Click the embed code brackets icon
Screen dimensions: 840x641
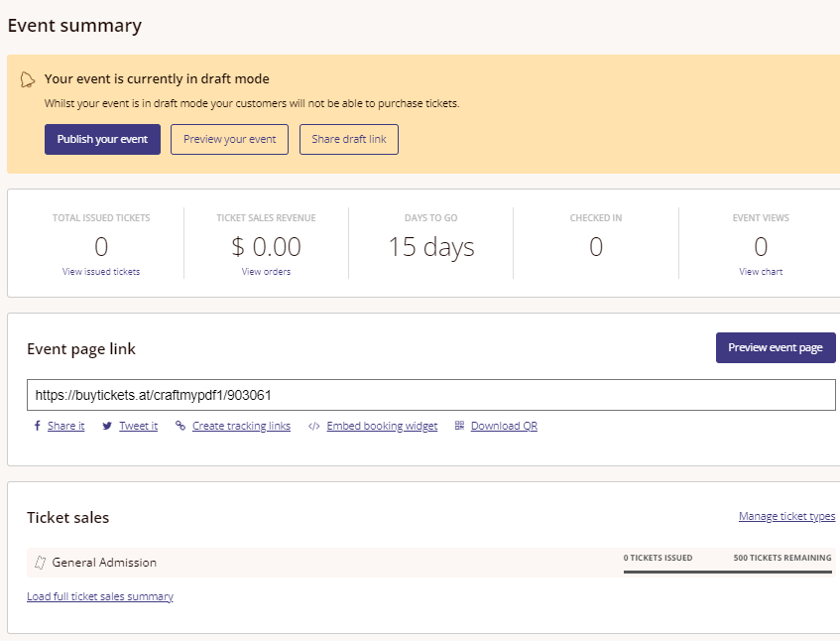coord(314,426)
